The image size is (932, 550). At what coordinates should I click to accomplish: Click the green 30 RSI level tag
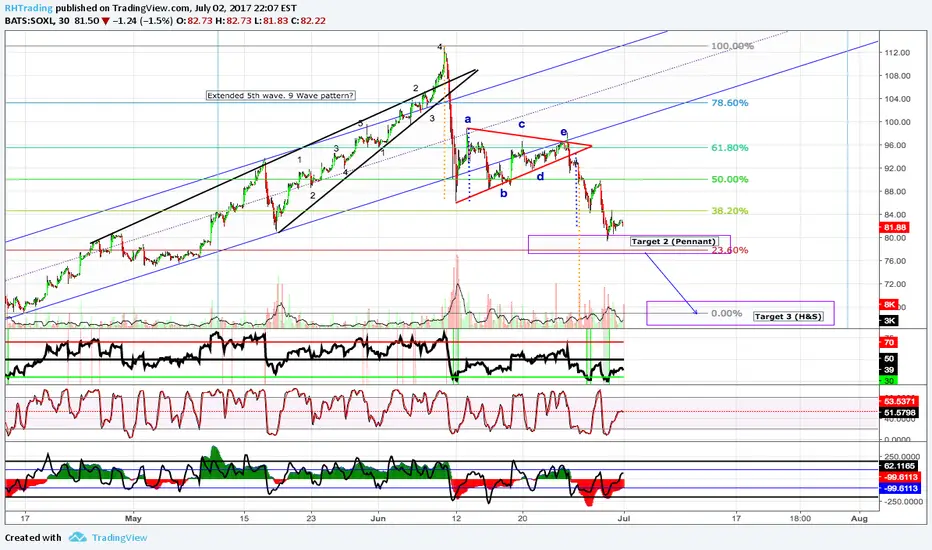click(889, 381)
